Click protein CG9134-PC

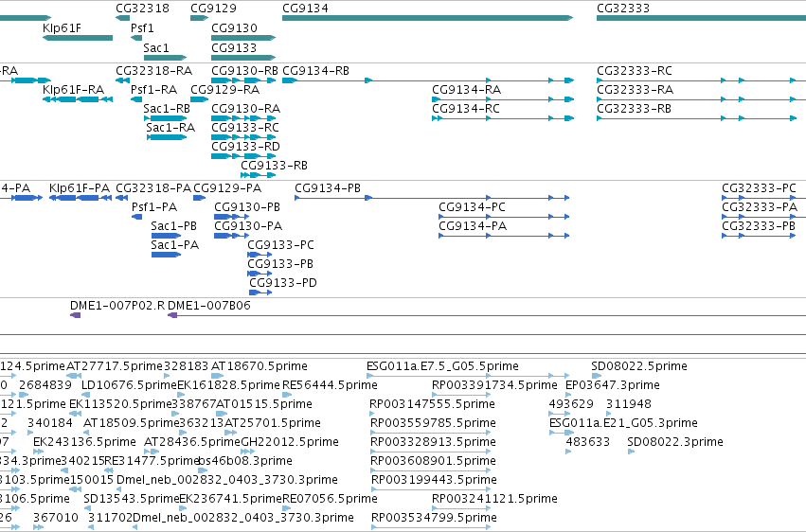coord(504,217)
